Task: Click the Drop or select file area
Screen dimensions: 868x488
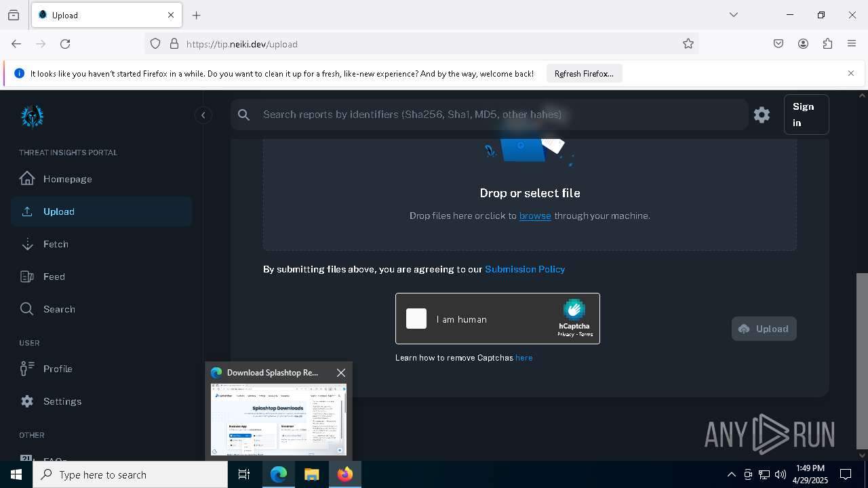Action: click(530, 193)
